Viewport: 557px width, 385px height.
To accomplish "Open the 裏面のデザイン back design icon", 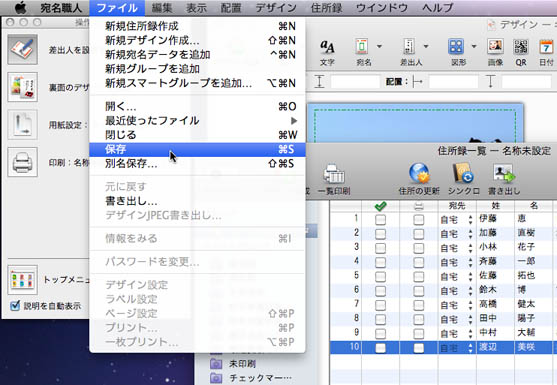I will click(x=22, y=87).
